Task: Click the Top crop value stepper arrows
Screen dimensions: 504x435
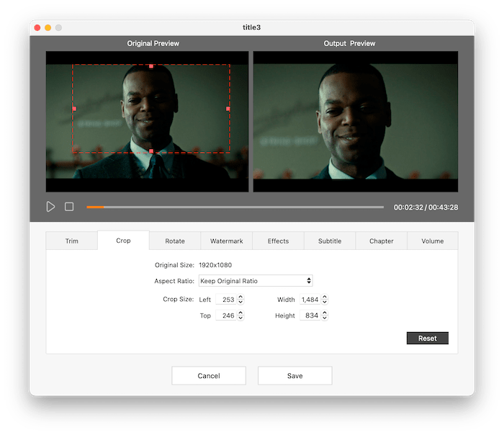Action: click(x=240, y=316)
